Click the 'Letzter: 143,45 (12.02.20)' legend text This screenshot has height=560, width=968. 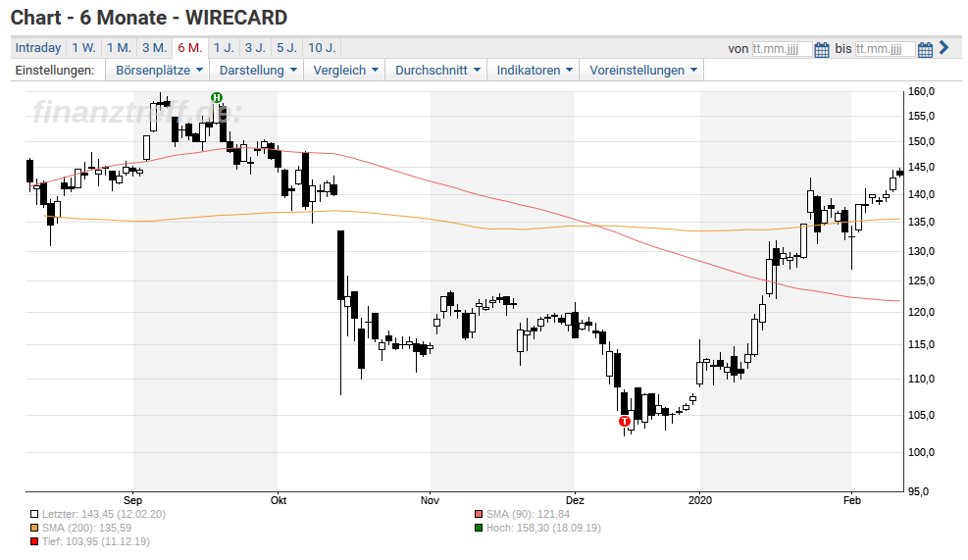(104, 514)
